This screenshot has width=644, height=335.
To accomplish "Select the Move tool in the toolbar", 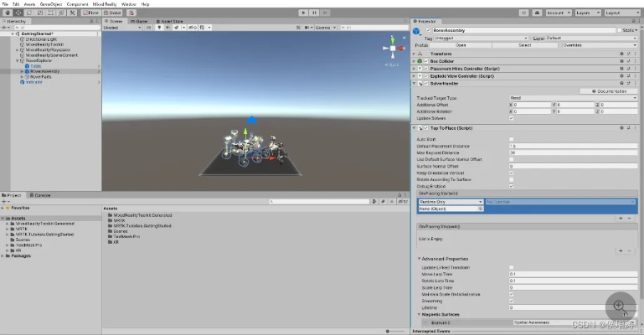I will click(17, 13).
